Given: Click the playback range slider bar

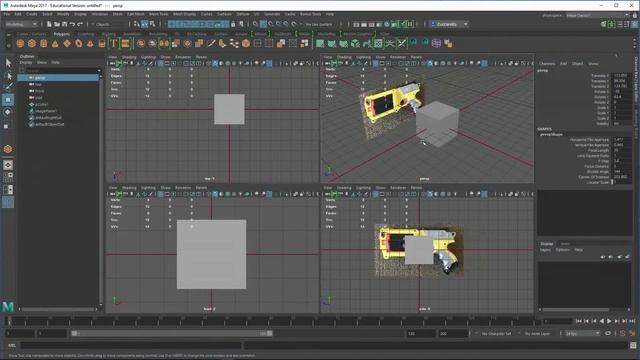Looking at the screenshot, I should coord(171,333).
